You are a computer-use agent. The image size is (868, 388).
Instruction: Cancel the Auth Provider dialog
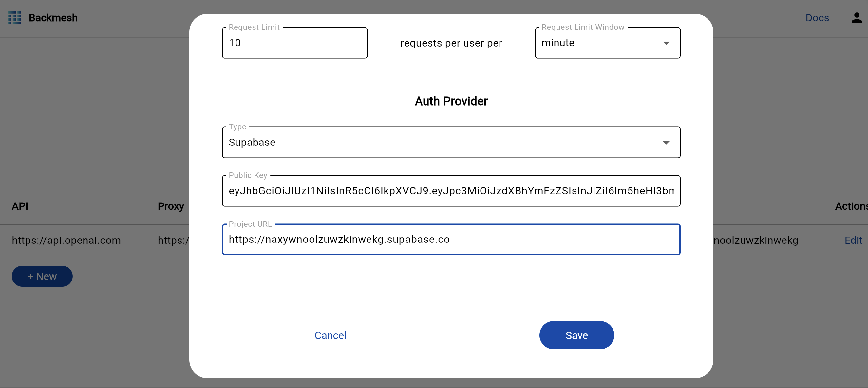pyautogui.click(x=330, y=335)
